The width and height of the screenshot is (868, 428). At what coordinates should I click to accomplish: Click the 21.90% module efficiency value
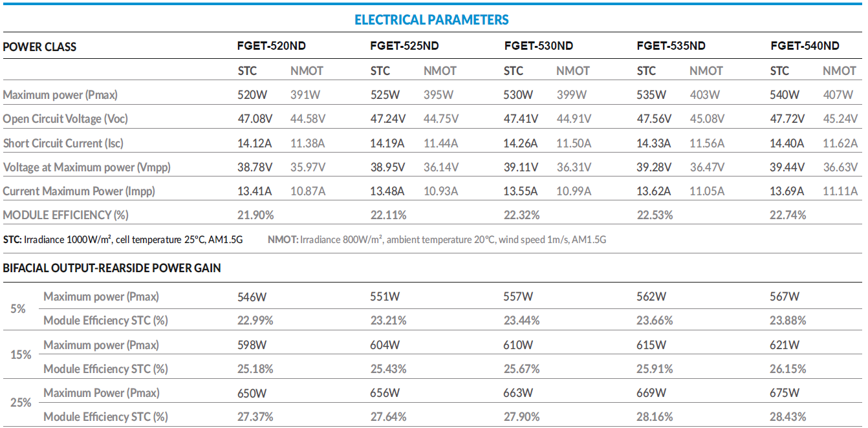(255, 215)
